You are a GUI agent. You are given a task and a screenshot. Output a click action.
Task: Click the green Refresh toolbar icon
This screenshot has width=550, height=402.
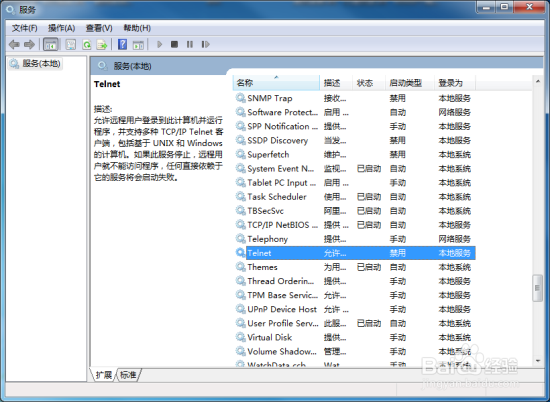tap(87, 45)
